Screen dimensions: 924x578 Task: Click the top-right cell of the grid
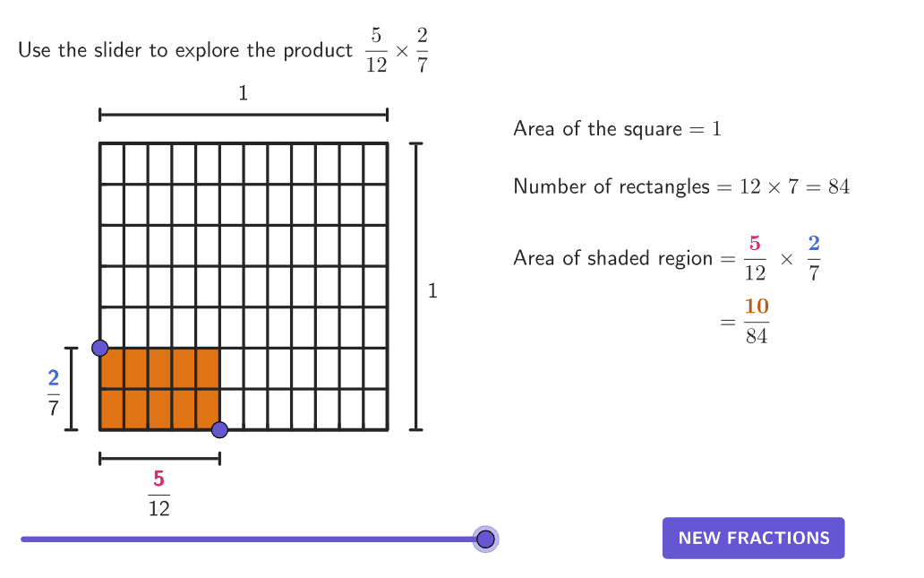click(376, 163)
